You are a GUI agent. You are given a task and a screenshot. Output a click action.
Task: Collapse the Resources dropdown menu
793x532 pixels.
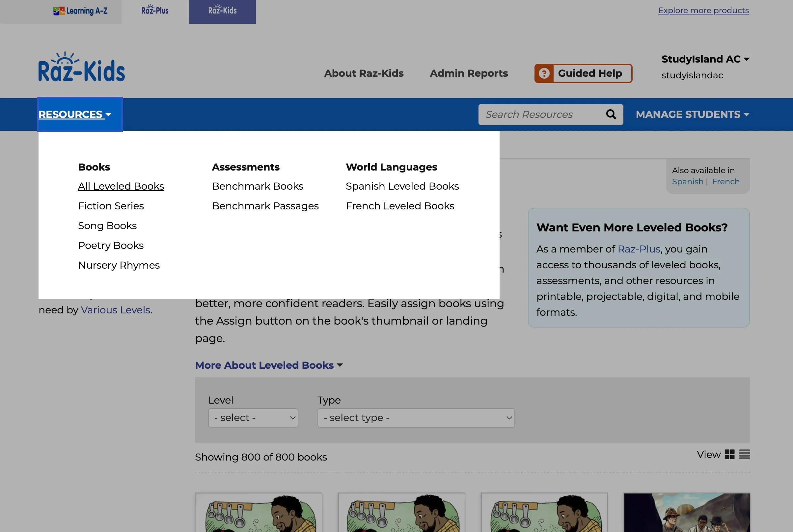80,114
